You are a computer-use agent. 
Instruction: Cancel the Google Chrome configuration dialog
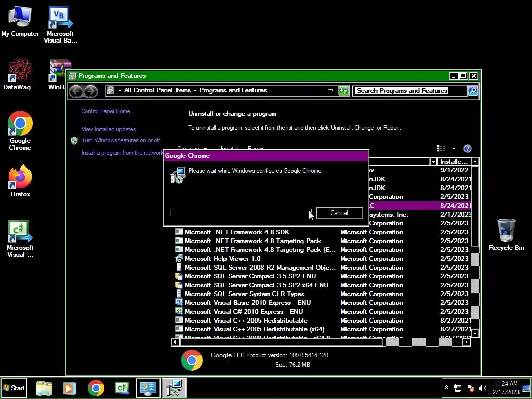point(339,213)
